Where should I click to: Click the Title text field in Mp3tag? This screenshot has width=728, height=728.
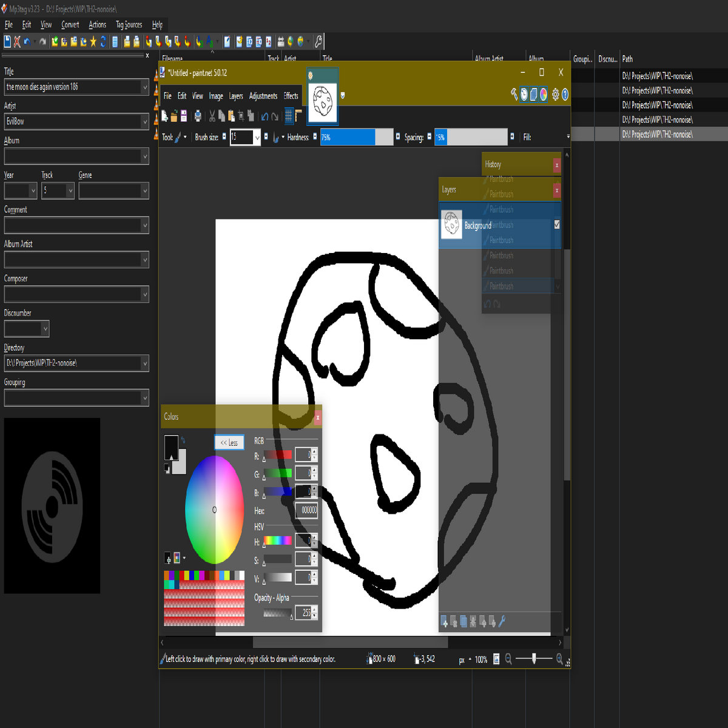click(x=72, y=87)
